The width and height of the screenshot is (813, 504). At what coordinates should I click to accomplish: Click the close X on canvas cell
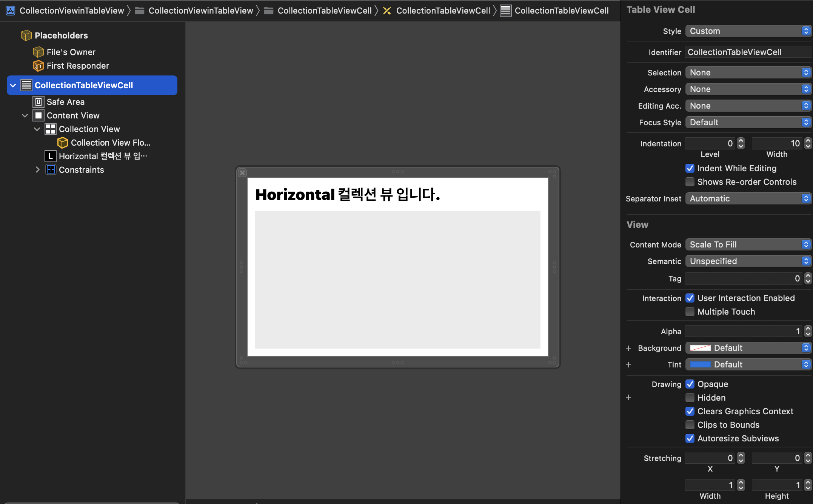[x=243, y=173]
